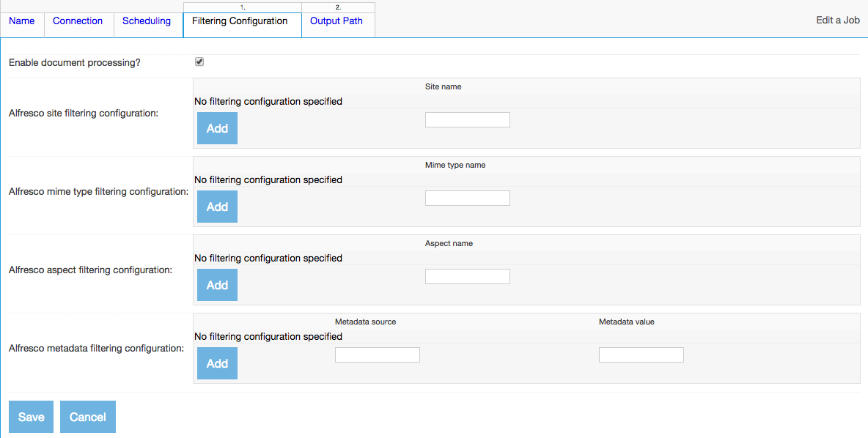
Task: Click the Mime type name input field
Action: 467,198
